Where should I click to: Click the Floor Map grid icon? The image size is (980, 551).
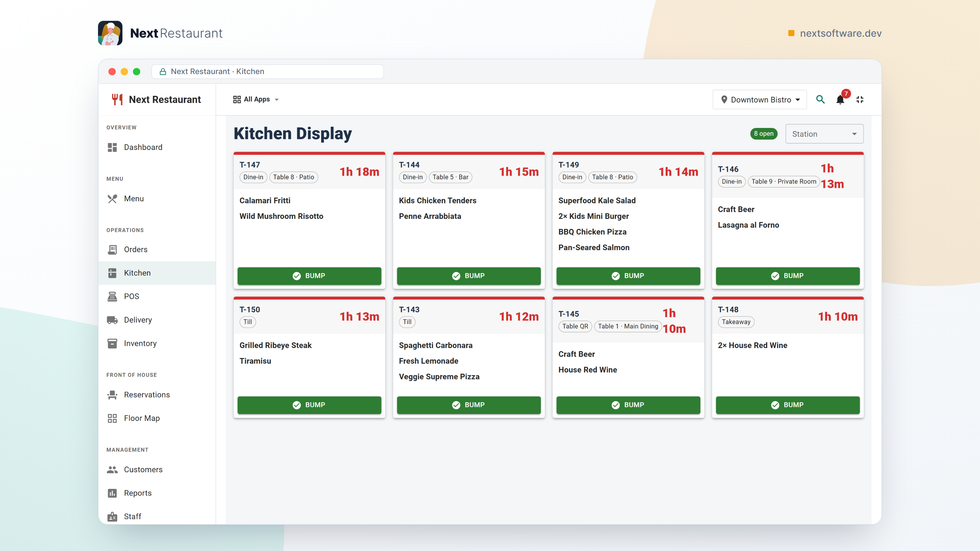point(112,418)
